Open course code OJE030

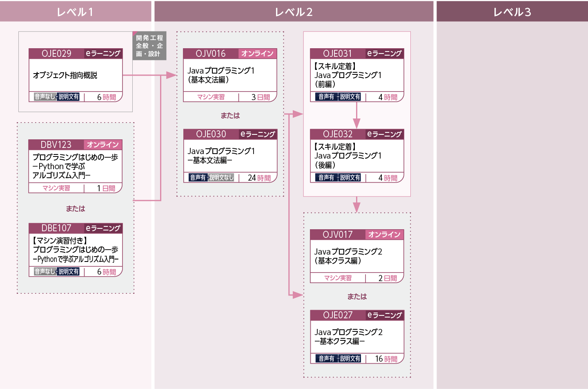pyautogui.click(x=211, y=134)
